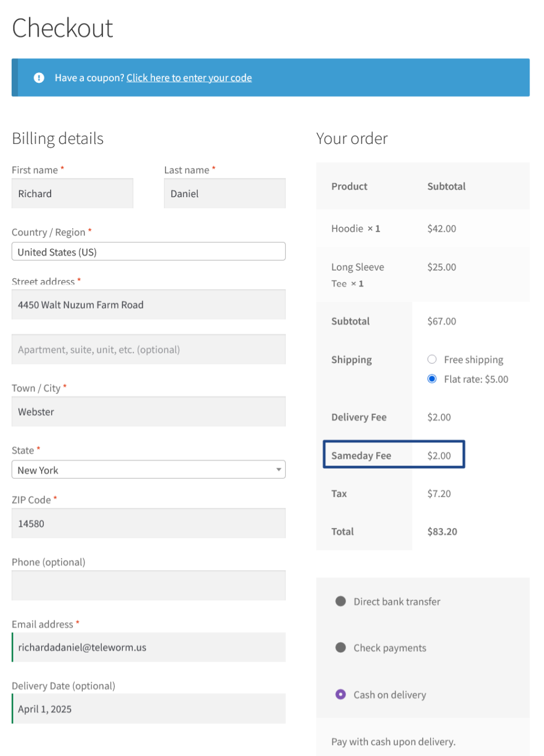Click the ZIP Code field
This screenshot has height=756, width=544.
click(x=148, y=524)
